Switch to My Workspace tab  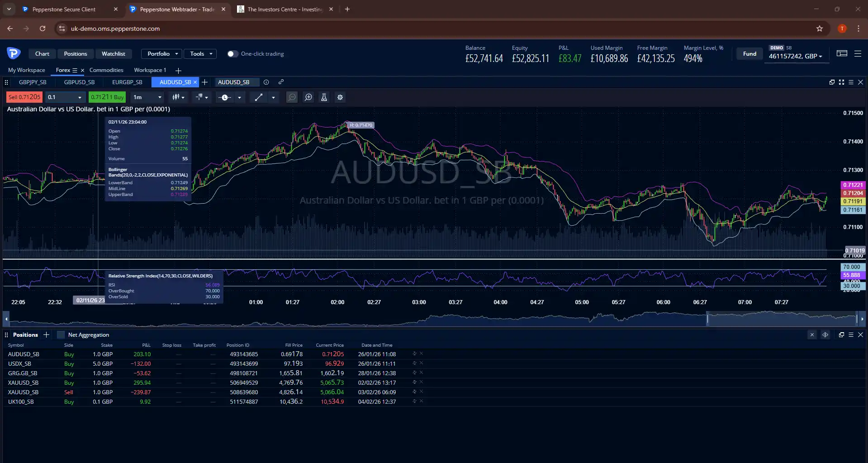coord(27,70)
